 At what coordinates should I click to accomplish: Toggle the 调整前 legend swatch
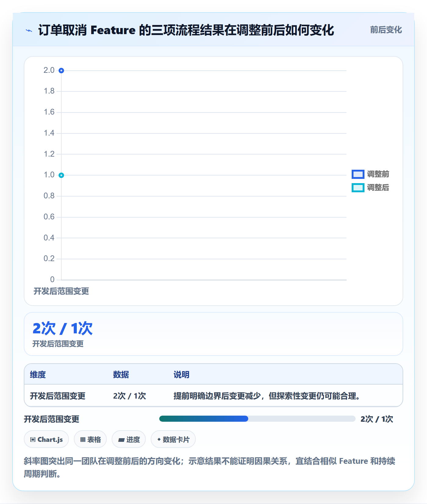(x=358, y=174)
